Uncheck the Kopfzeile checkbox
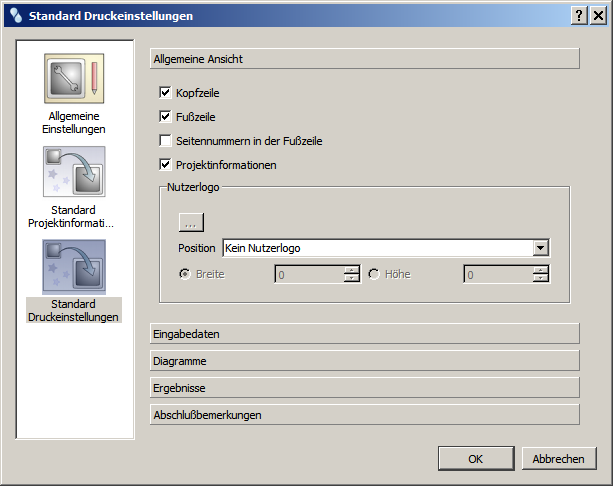Image resolution: width=613 pixels, height=486 pixels. tap(165, 93)
